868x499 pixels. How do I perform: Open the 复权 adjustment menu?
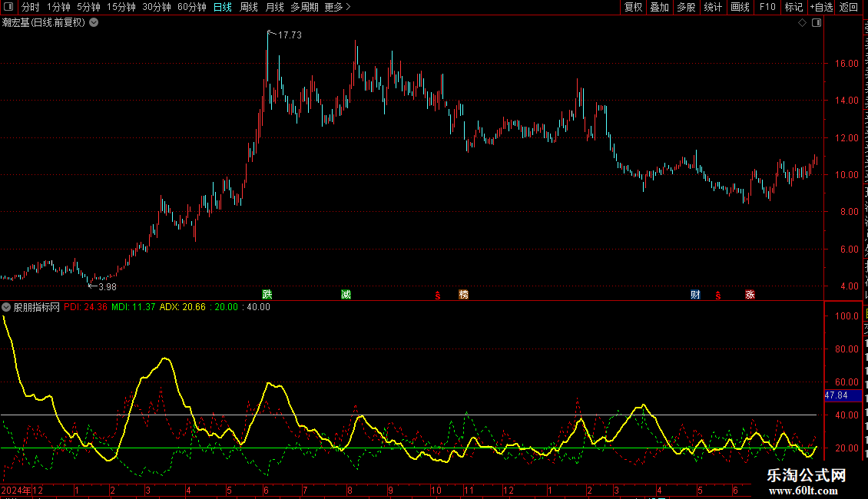(x=633, y=7)
